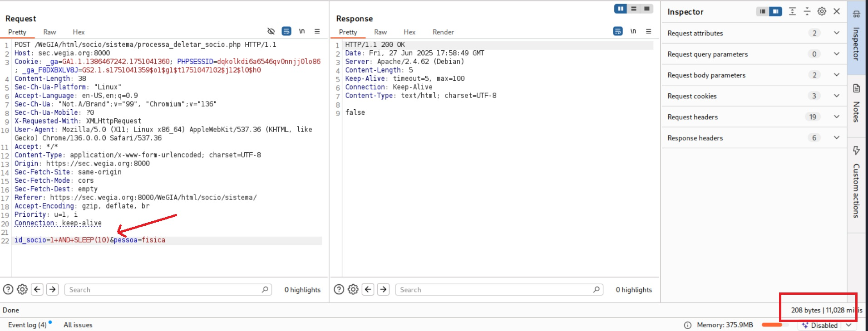
Task: Select Raw tab in Request panel
Action: (49, 32)
